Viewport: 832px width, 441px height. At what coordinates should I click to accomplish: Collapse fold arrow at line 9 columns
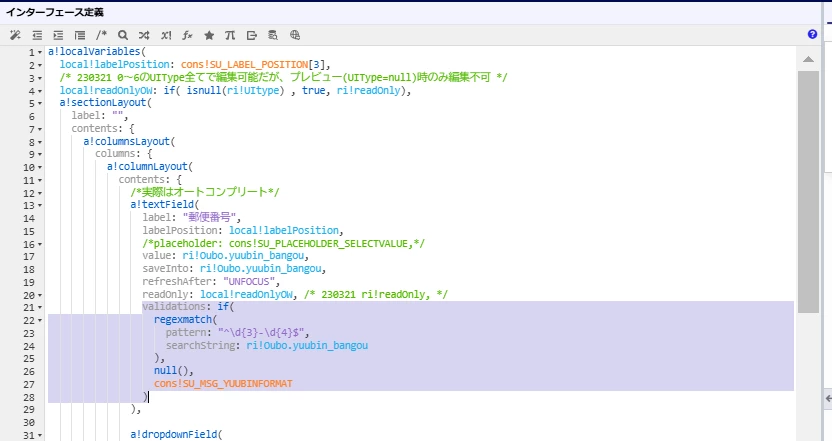click(x=40, y=155)
